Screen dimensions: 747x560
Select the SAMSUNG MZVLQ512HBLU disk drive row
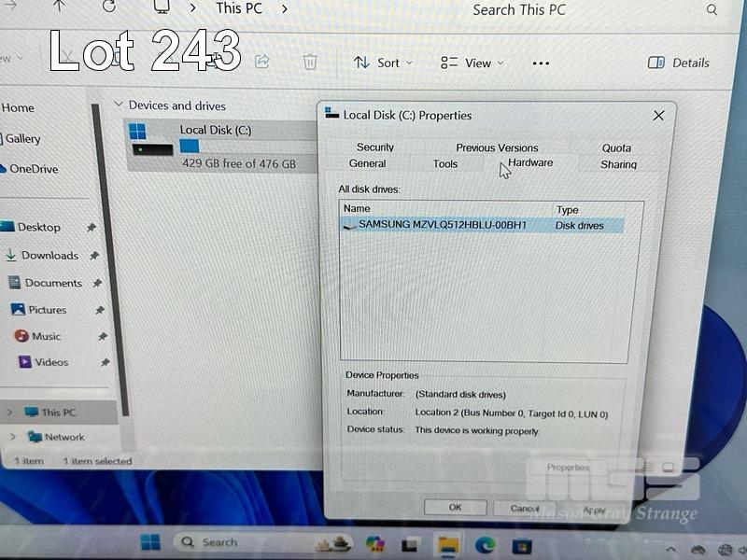tap(443, 225)
